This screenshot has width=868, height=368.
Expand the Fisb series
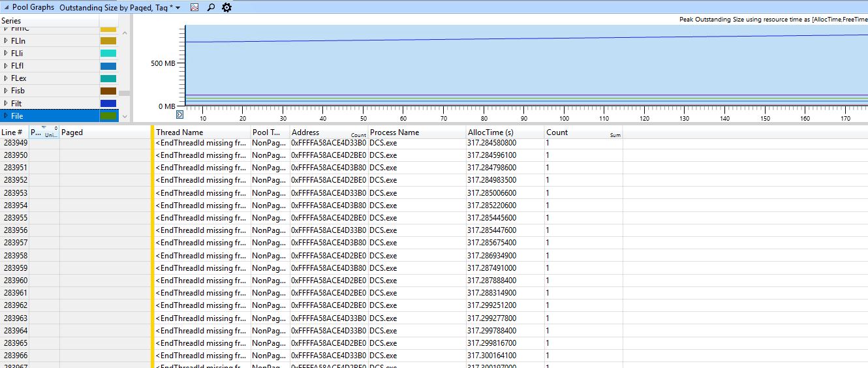point(6,91)
